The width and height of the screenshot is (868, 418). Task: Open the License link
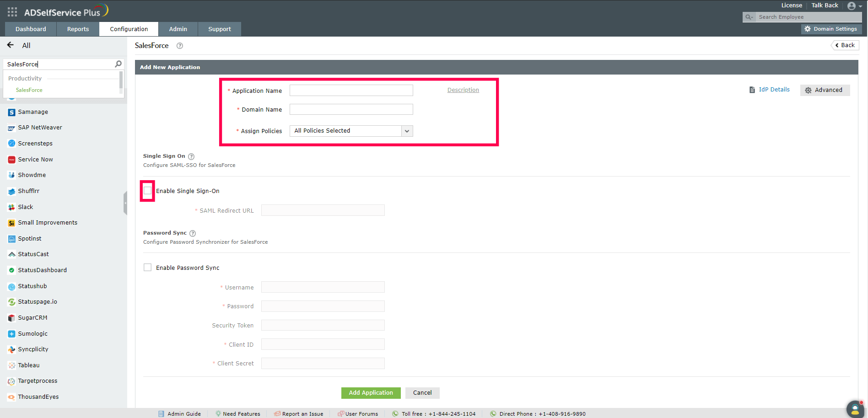(x=792, y=5)
